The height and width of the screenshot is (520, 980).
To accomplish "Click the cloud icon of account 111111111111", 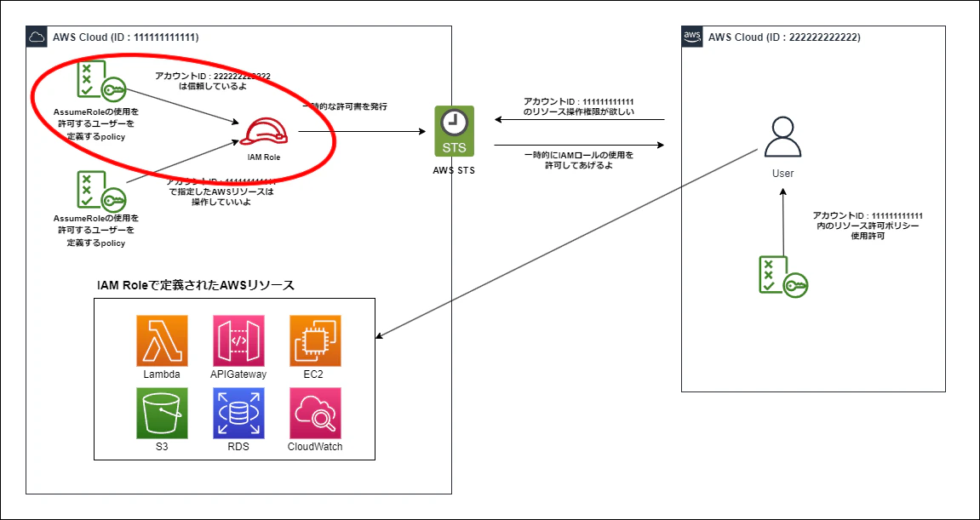I will (x=37, y=37).
